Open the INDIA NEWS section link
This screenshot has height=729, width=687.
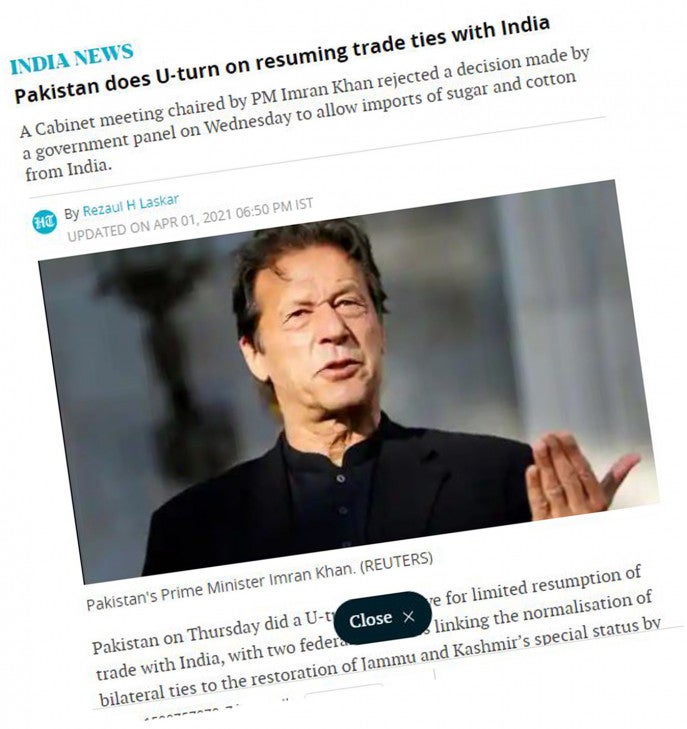[72, 59]
